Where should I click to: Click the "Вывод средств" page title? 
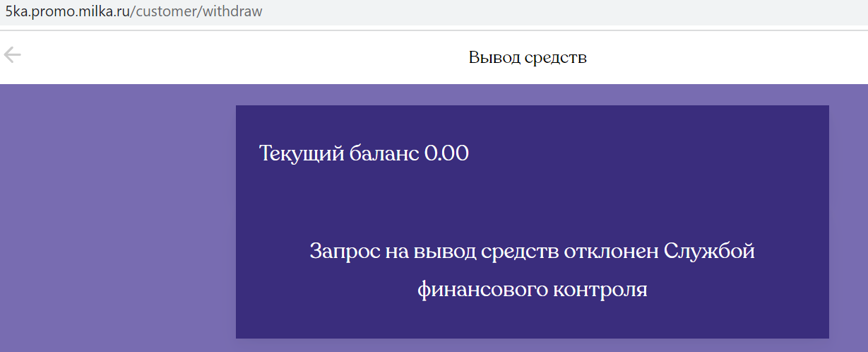tap(528, 57)
